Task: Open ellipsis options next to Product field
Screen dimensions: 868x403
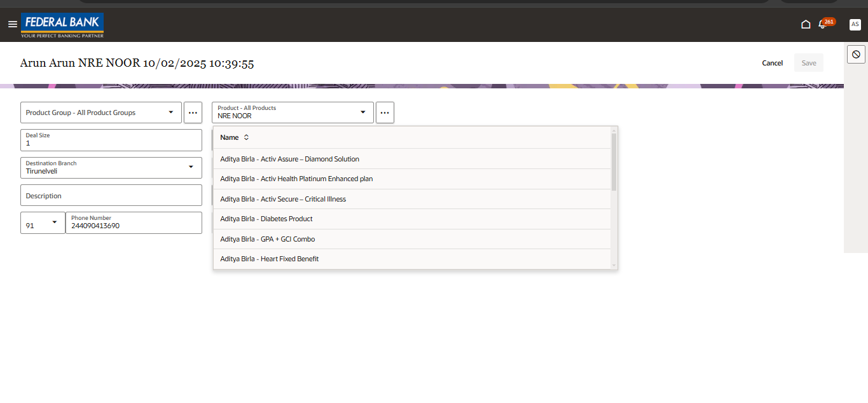Action: coord(385,113)
